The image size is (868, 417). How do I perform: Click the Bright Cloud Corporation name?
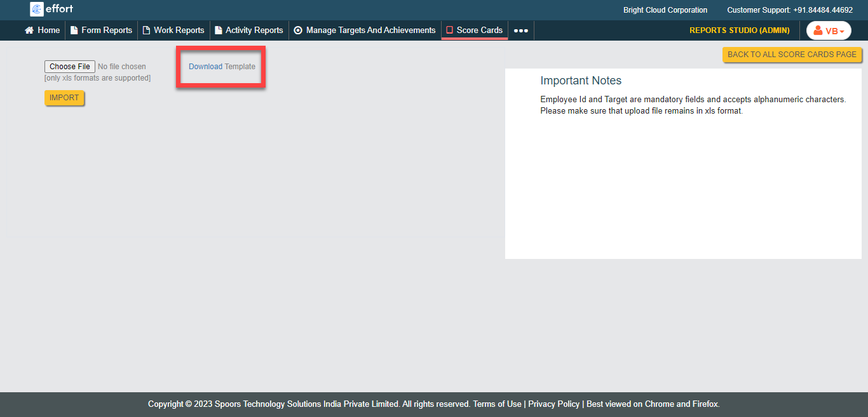[x=665, y=10]
